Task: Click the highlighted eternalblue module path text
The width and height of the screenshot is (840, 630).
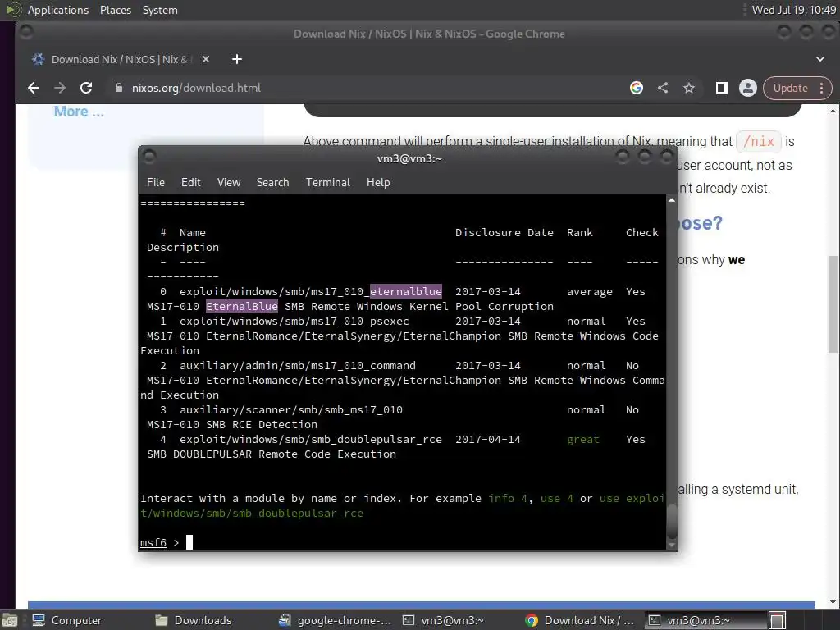Action: click(x=405, y=291)
